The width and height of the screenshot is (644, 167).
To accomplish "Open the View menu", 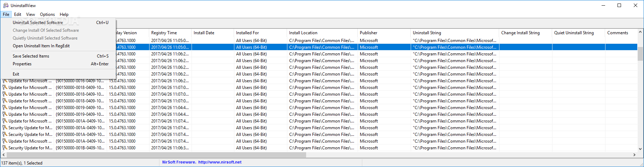I will tap(30, 14).
